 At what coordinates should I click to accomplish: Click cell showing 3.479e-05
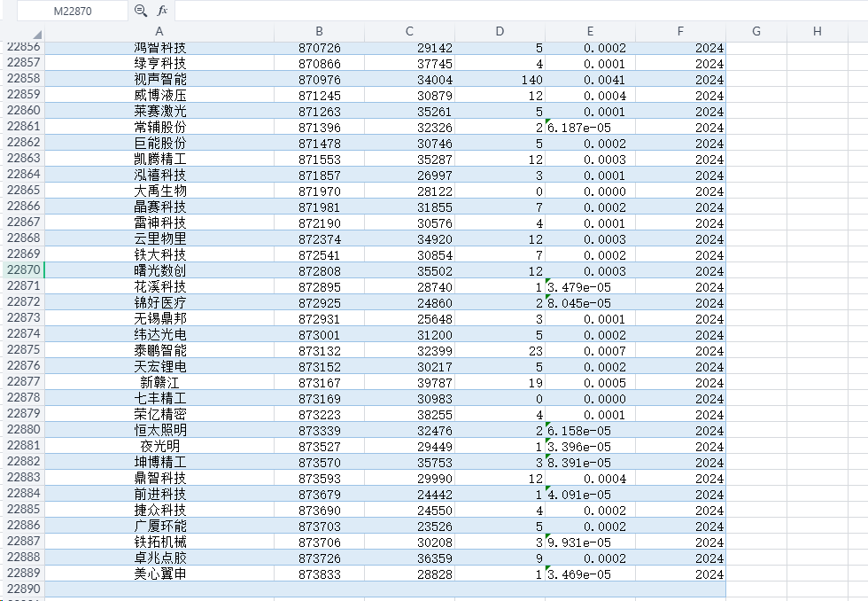590,286
